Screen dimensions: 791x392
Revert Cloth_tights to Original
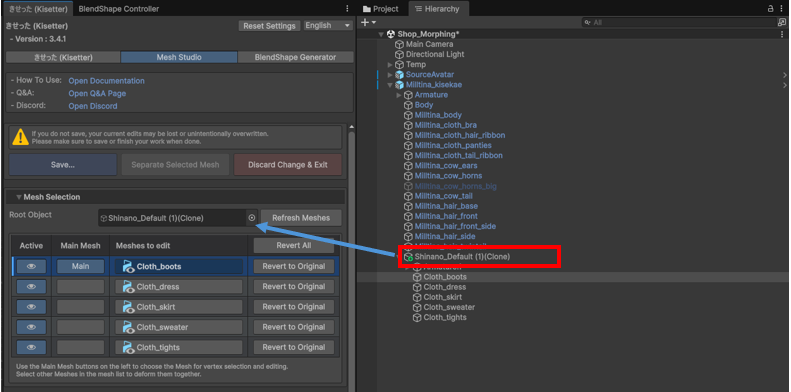pos(294,347)
